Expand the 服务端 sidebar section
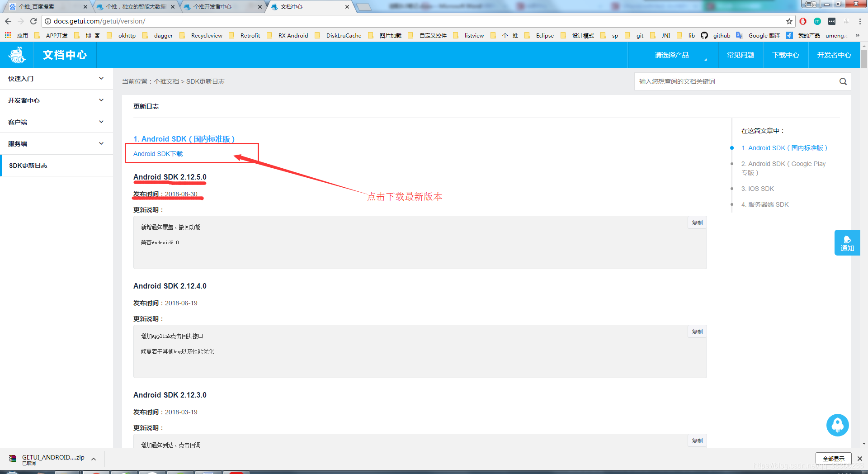Screen dimensions: 868x474 tap(57, 144)
